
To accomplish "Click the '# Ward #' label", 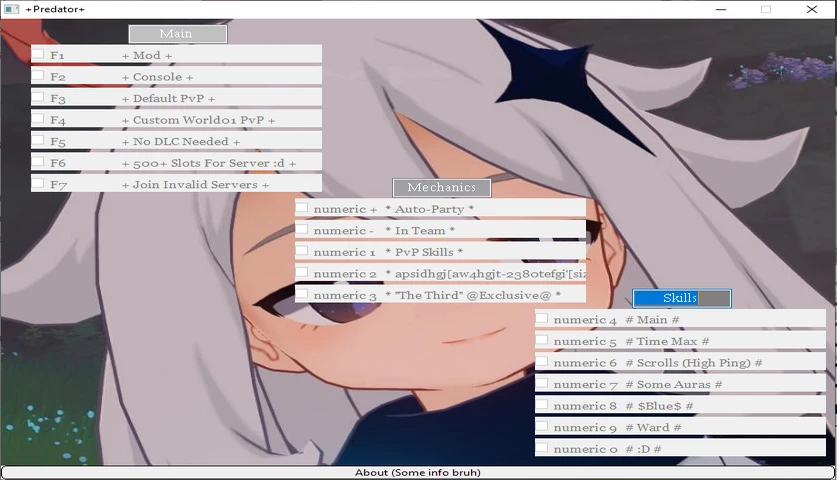I will coord(653,427).
